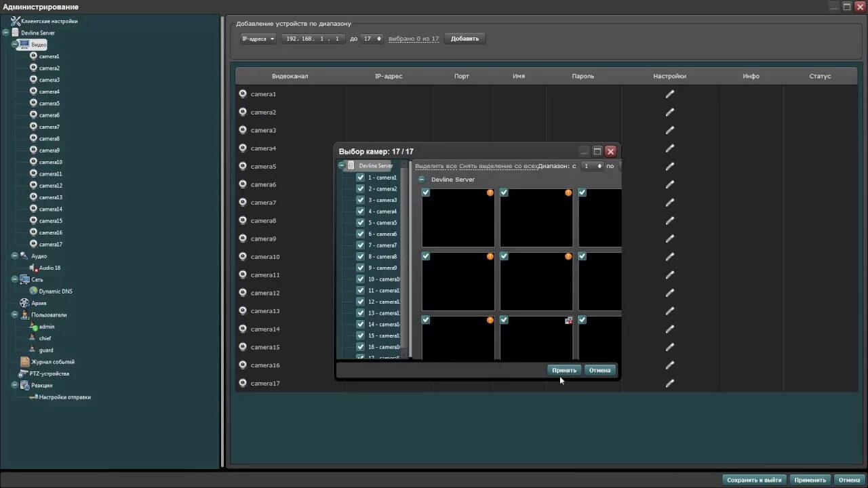This screenshot has width=868, height=488.
Task: Collapse the Видео tree node
Action: pos(15,44)
